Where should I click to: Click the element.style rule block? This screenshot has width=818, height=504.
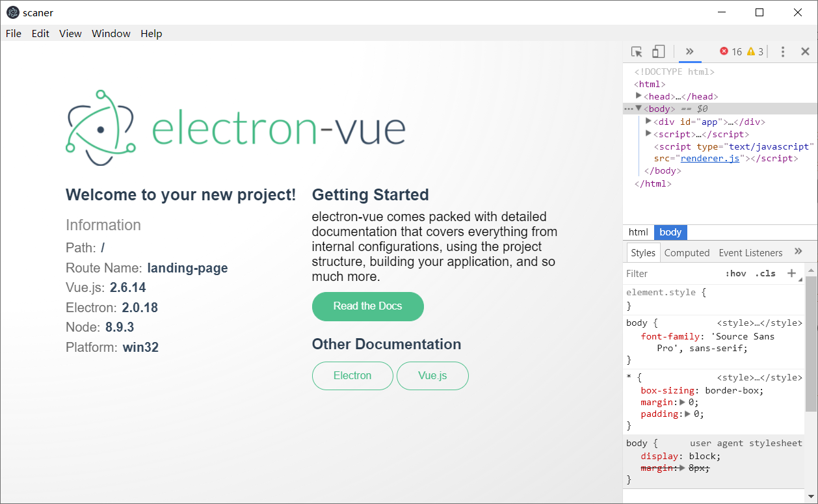click(x=713, y=299)
